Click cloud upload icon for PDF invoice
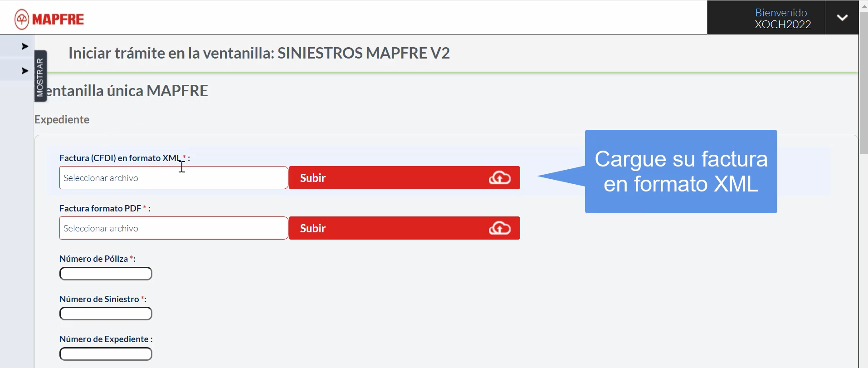 (x=499, y=228)
